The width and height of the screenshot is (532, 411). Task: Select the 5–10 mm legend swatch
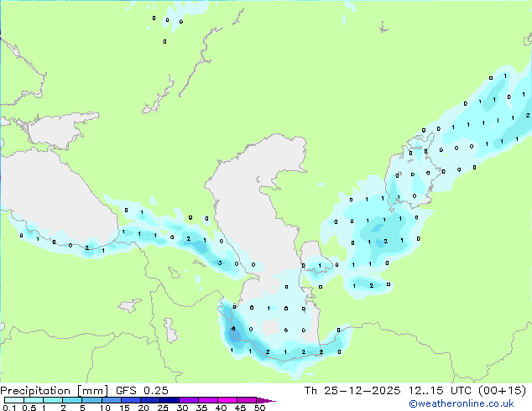coord(91,400)
